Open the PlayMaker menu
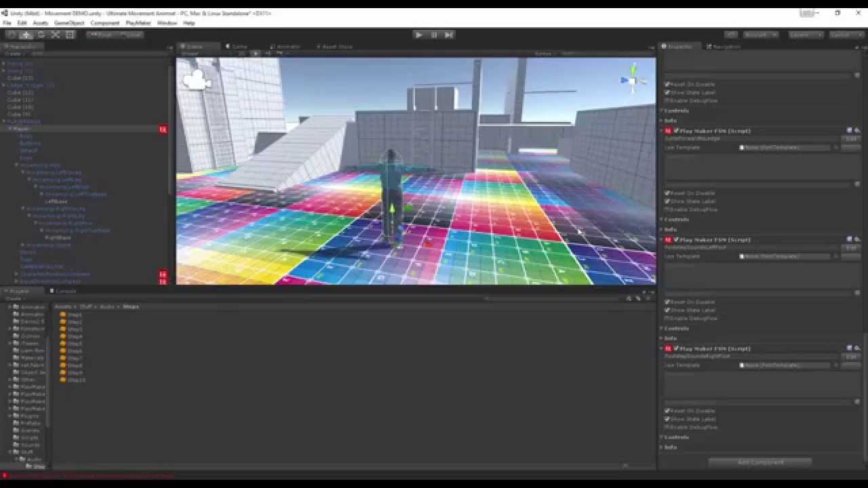Screen dimensions: 868x488 click(138, 23)
